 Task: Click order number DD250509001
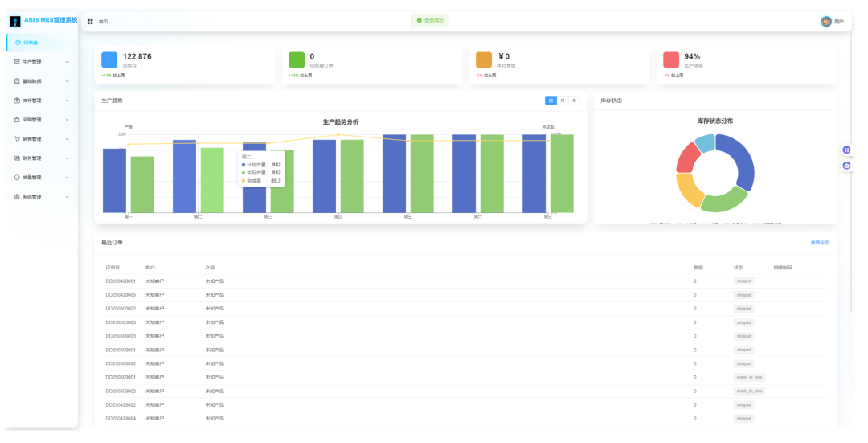click(121, 377)
